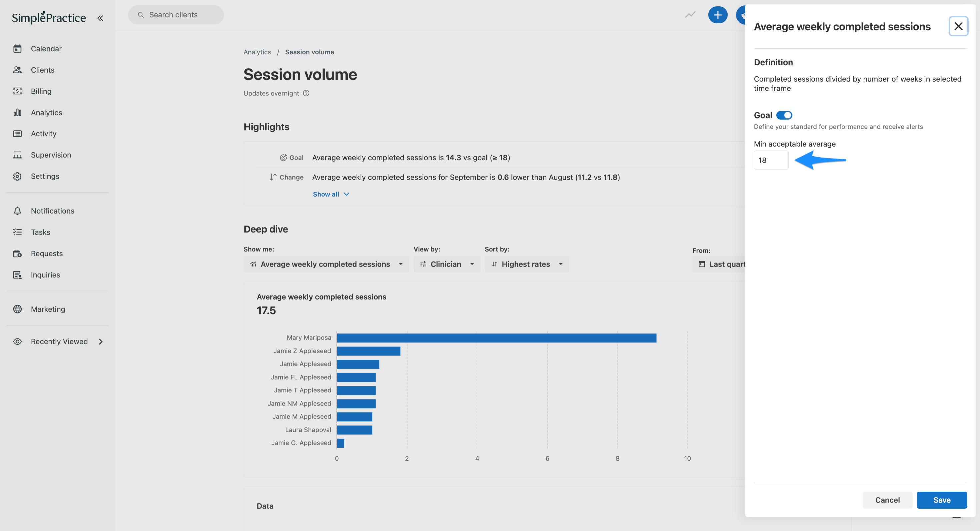Open Inquiries in the sidebar
980x531 pixels.
click(45, 274)
